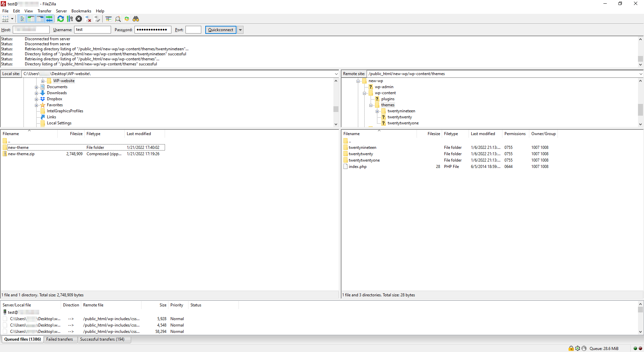This screenshot has width=644, height=352.
Task: Disconnect from the current server icon
Action: [x=88, y=19]
